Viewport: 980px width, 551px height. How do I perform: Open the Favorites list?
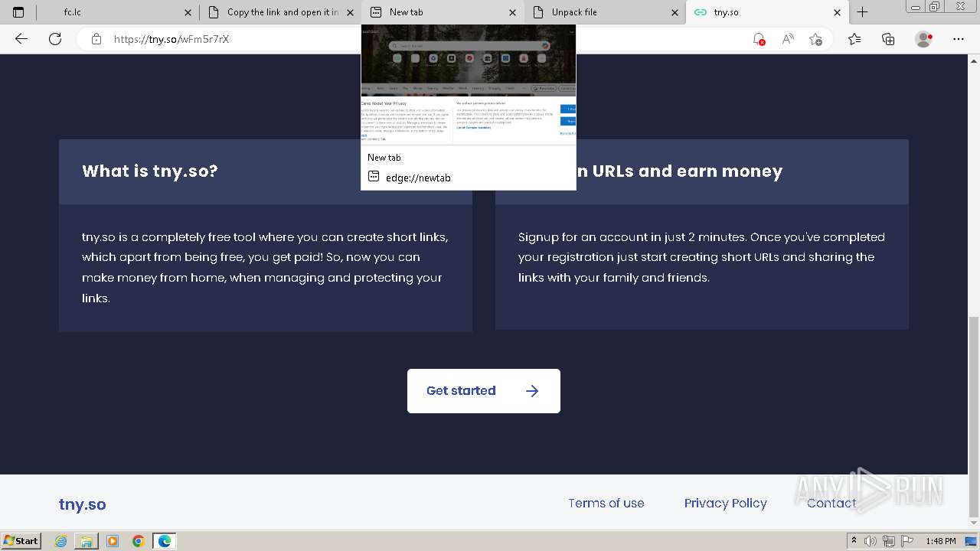coord(854,39)
